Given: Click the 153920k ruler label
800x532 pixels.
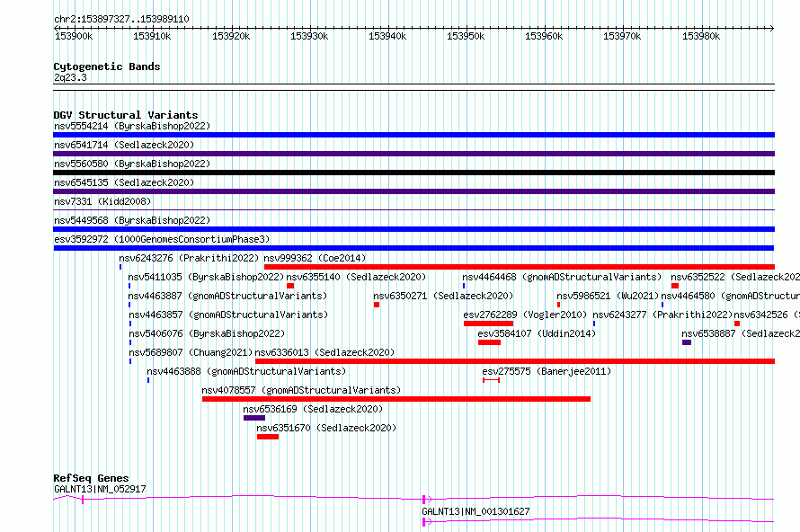Looking at the screenshot, I should [x=231, y=37].
